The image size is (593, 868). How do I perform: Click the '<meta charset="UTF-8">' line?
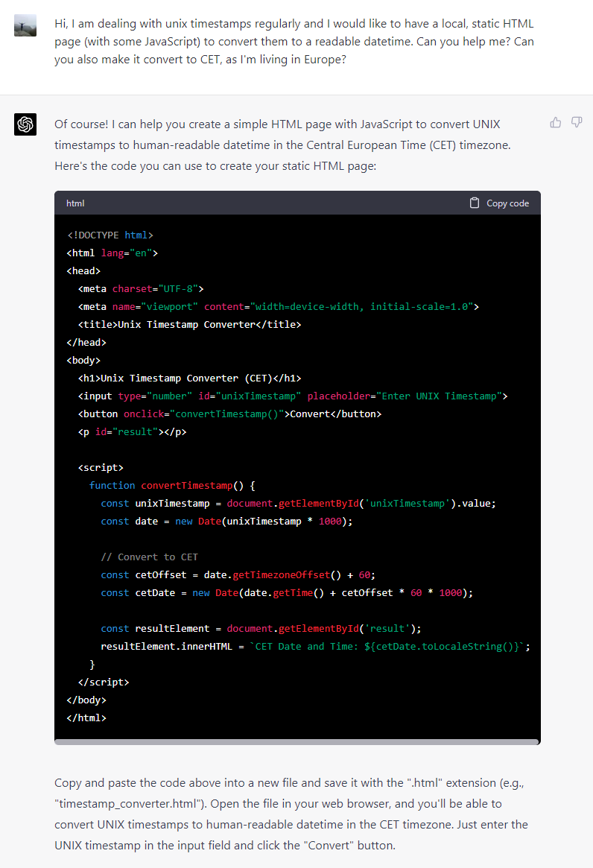[x=141, y=289]
